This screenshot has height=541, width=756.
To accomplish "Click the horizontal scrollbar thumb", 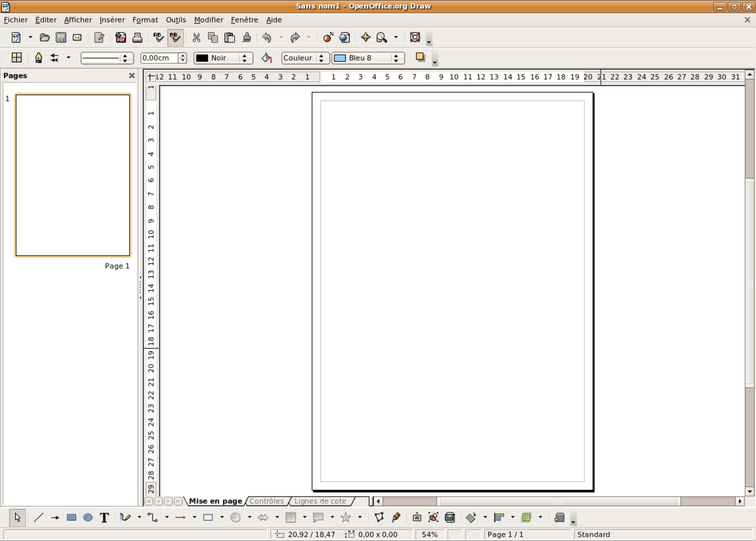I will (560, 501).
